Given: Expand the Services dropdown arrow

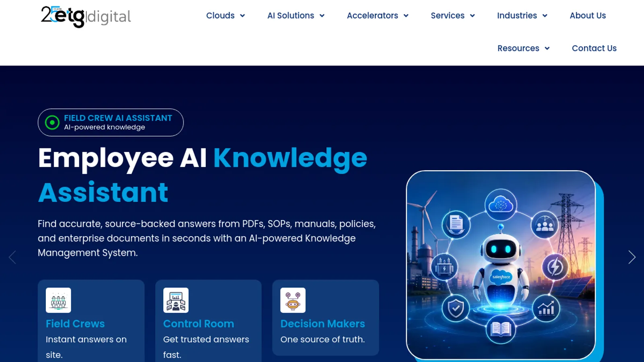Looking at the screenshot, I should coord(473,16).
